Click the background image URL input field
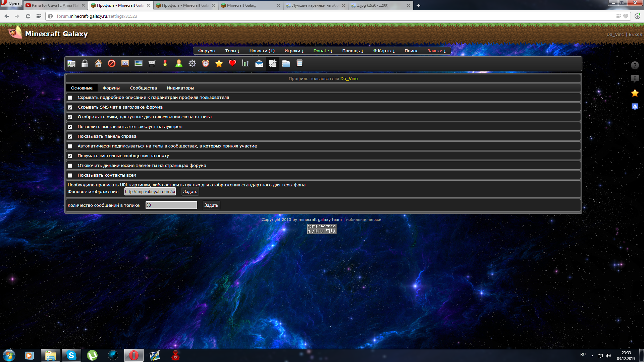The width and height of the screenshot is (644, 362). [x=150, y=192]
